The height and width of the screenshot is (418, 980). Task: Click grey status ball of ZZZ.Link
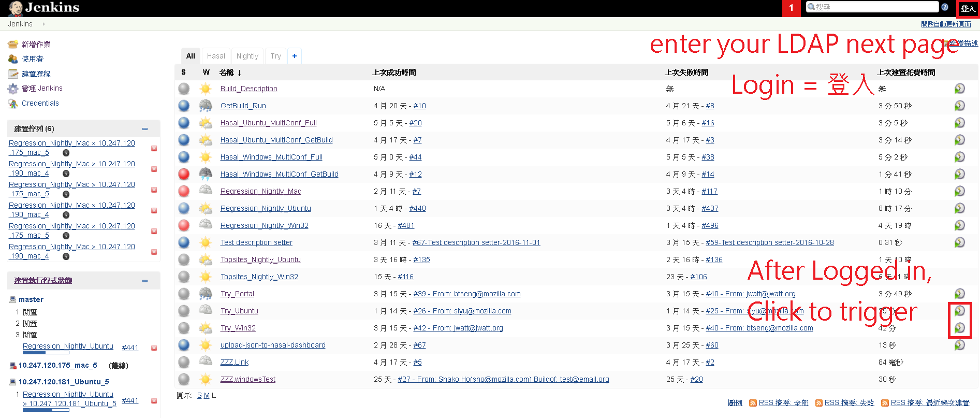tap(184, 362)
